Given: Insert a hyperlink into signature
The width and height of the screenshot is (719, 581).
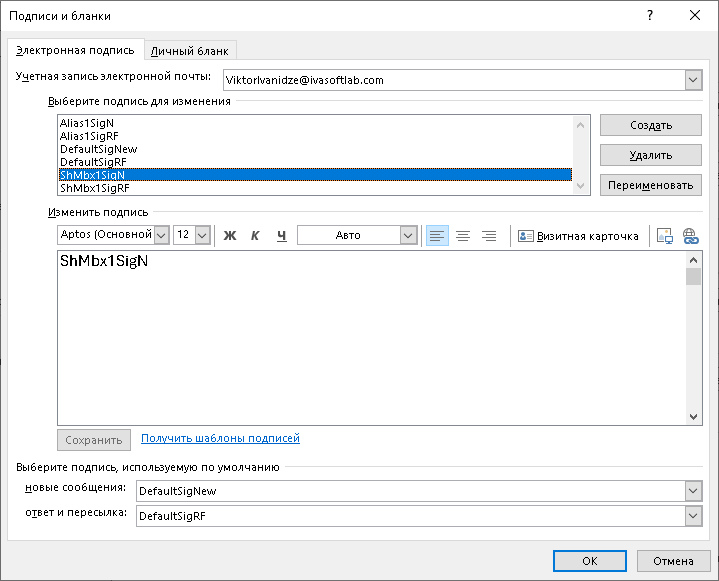Looking at the screenshot, I should [691, 236].
